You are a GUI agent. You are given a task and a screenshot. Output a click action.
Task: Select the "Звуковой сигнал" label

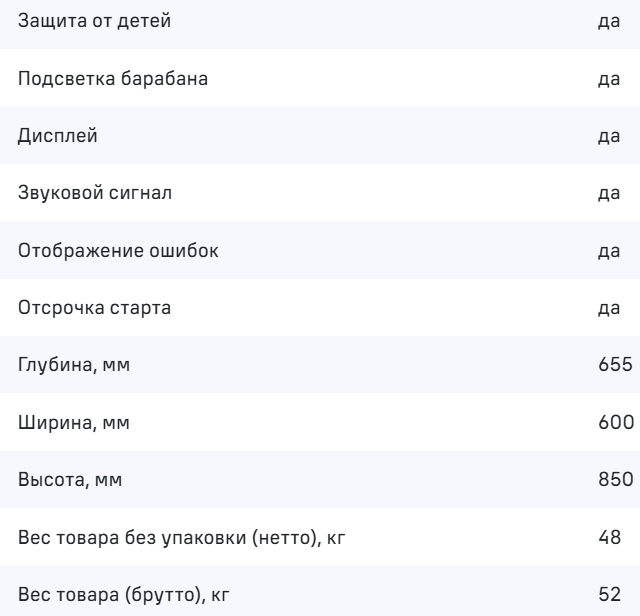tap(94, 193)
